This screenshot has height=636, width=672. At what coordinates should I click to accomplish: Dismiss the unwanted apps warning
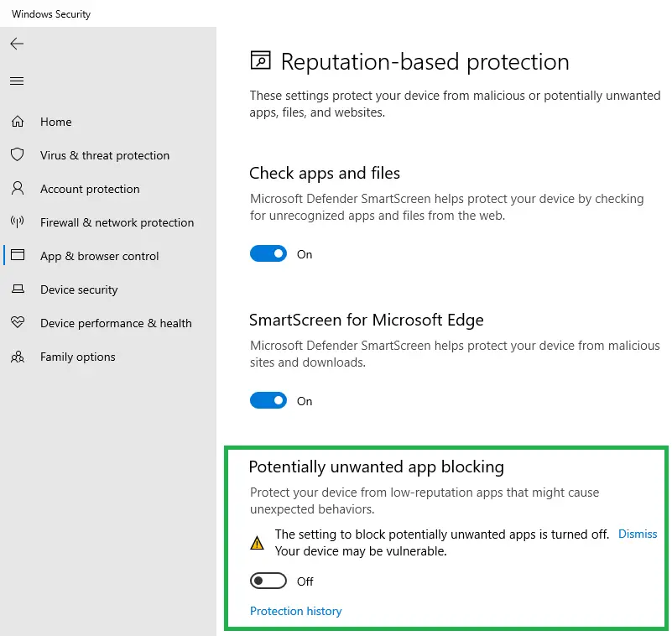tap(638, 534)
